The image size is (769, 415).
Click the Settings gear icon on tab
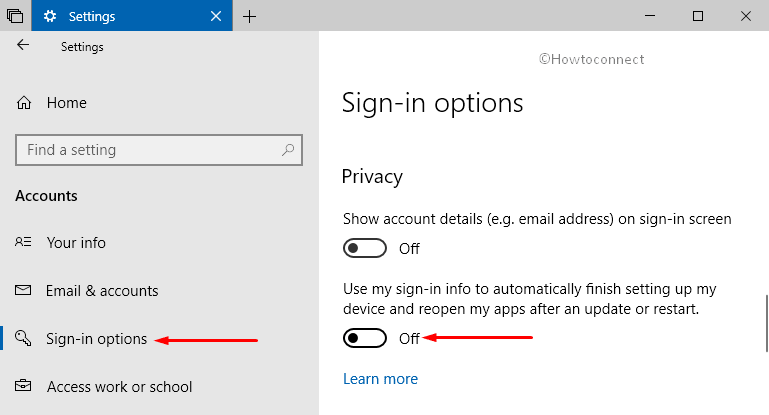(x=50, y=16)
